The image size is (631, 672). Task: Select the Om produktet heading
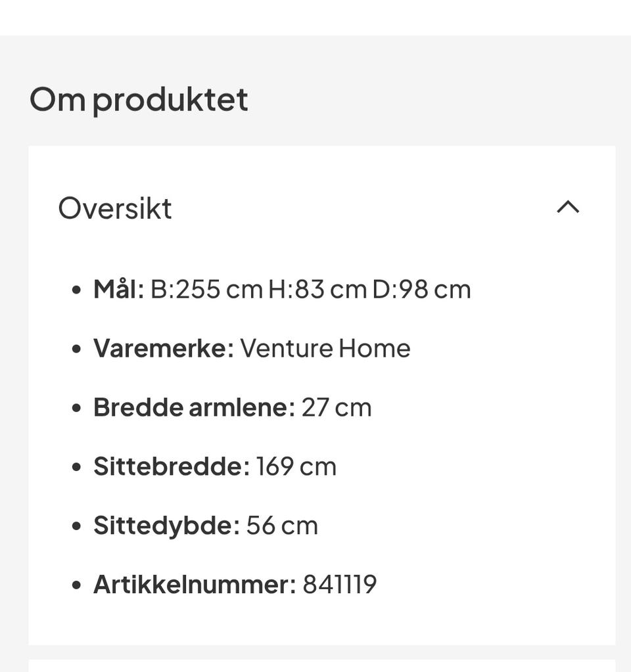(138, 99)
